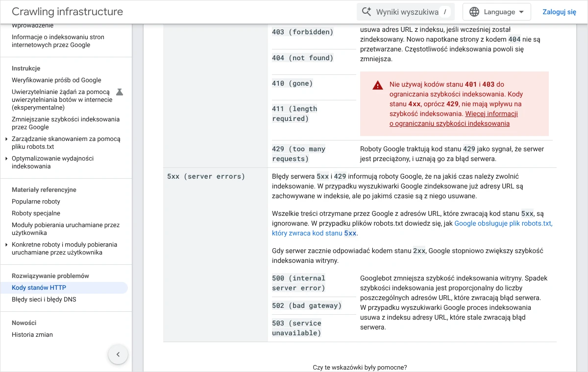Expand Optymalizowanie wydajności indeksowania section
Viewport: 588px width, 372px height.
(x=6, y=159)
